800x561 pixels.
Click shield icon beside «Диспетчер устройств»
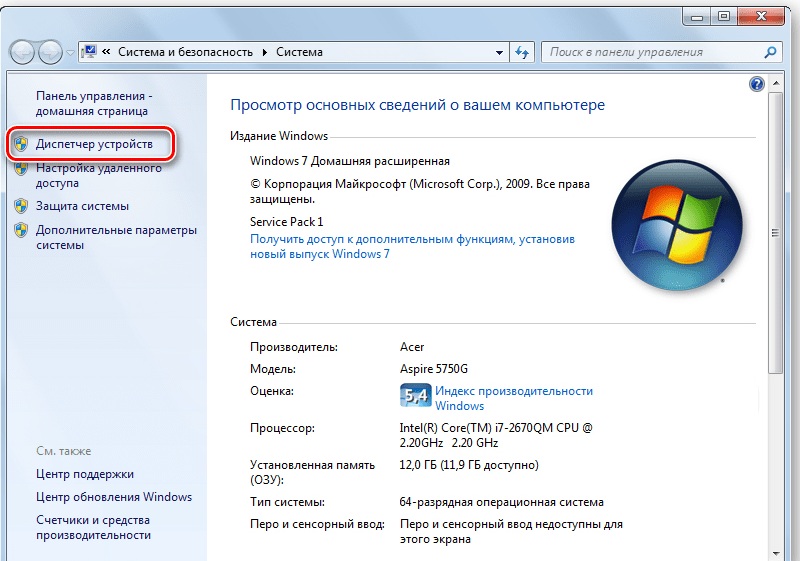pyautogui.click(x=20, y=144)
